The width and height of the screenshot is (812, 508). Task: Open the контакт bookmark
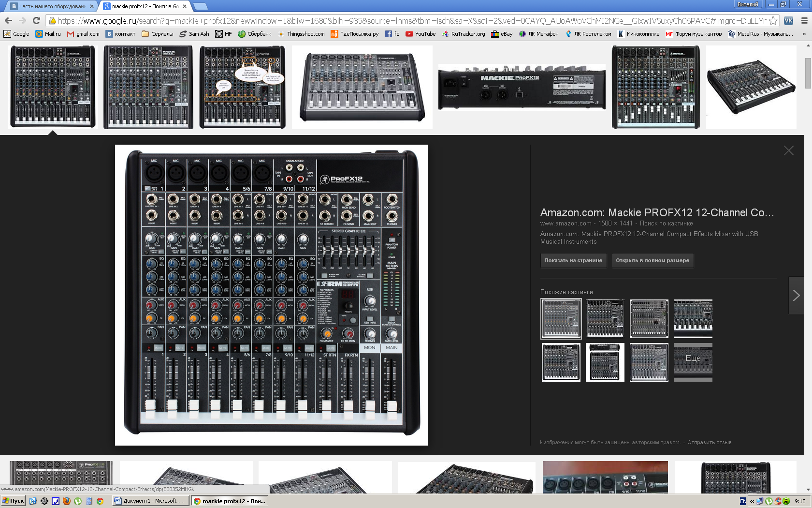click(121, 34)
